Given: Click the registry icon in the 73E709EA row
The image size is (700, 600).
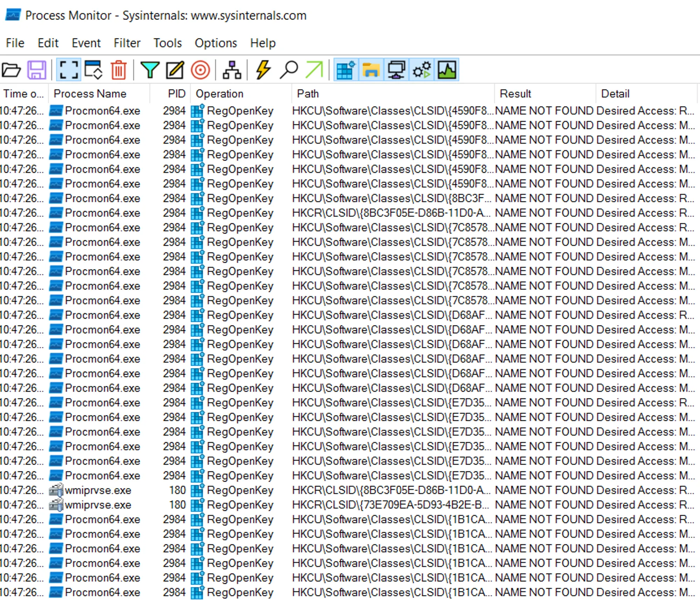Looking at the screenshot, I should pyautogui.click(x=197, y=505).
